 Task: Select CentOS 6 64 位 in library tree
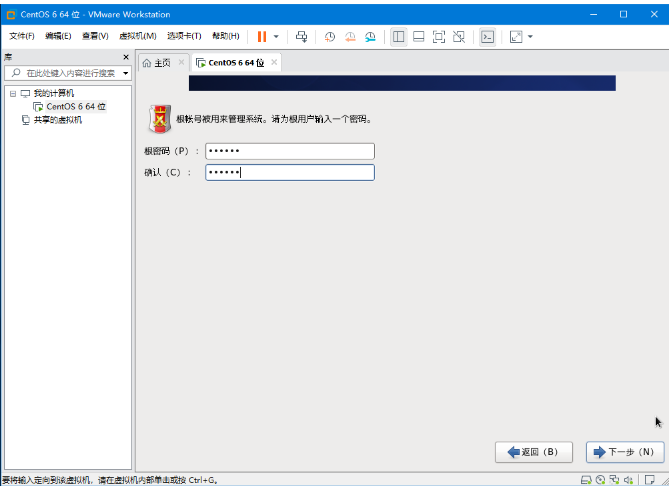76,106
